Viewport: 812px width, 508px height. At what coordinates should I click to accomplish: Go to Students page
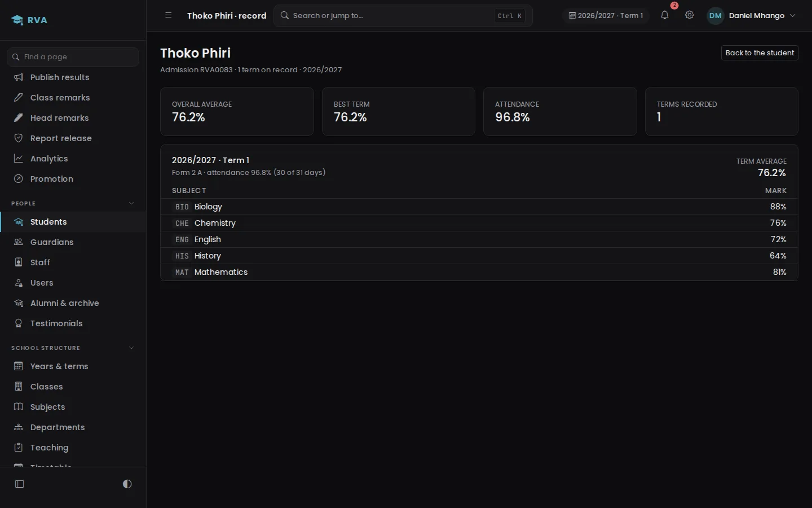click(x=73, y=222)
